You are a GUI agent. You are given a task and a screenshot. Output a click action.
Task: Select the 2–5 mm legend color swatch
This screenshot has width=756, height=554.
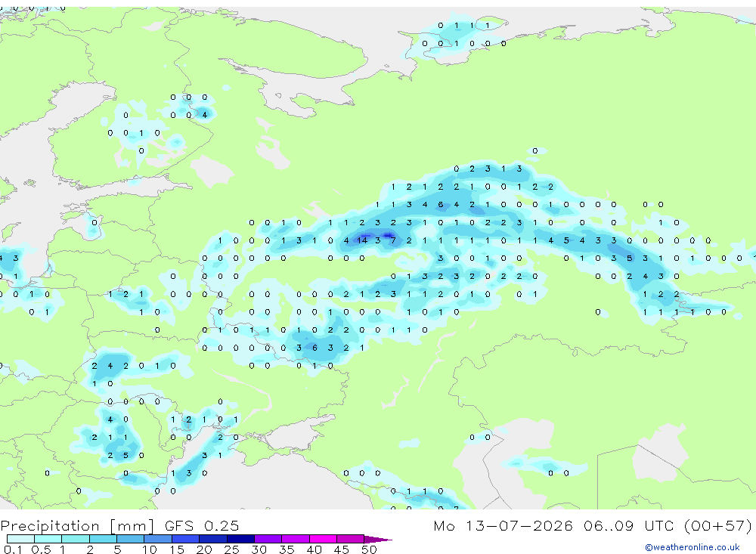(x=103, y=539)
